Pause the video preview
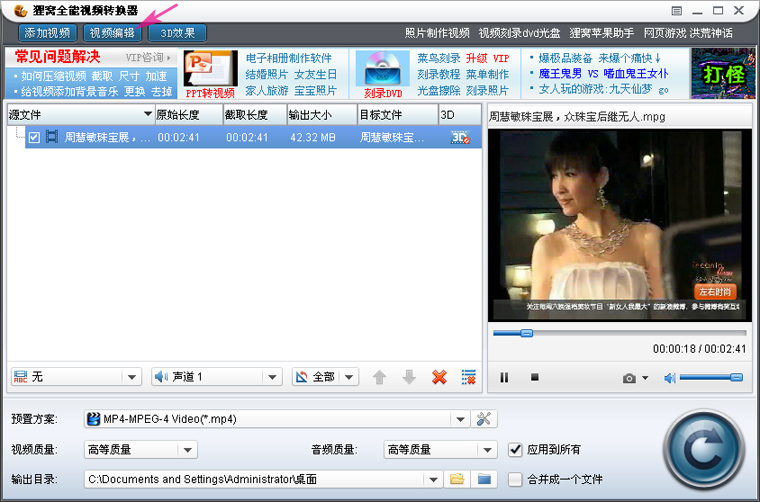Image resolution: width=760 pixels, height=502 pixels. 504,377
